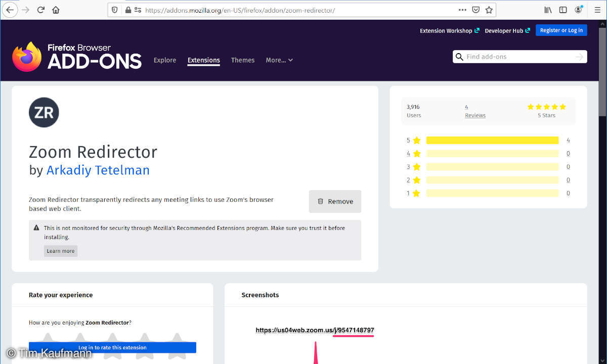The width and height of the screenshot is (607, 364).
Task: Click the Zoom URL screenshot thumbnail
Action: pos(315,344)
